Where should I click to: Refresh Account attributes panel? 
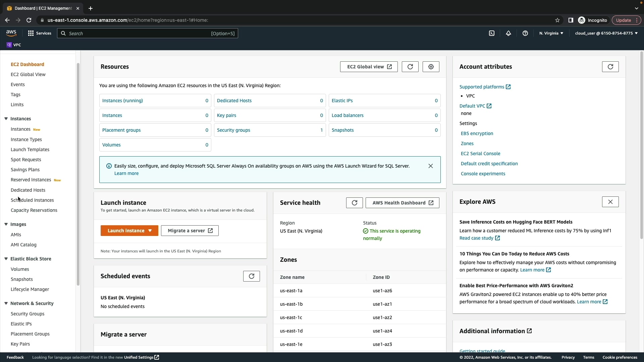[x=610, y=67]
